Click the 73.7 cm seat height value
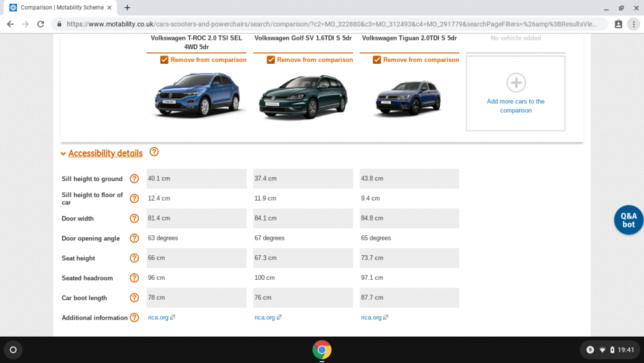The image size is (644, 363). 372,258
